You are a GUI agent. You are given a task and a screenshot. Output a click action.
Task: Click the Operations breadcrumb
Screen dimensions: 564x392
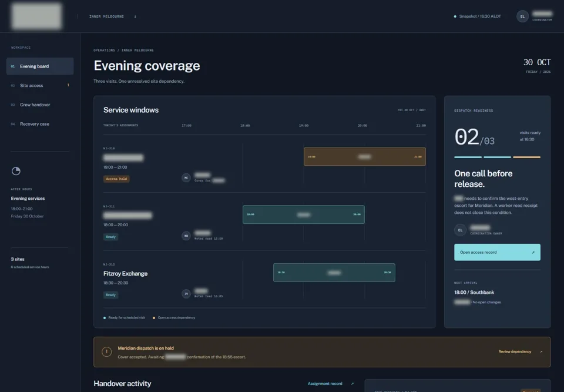105,51
